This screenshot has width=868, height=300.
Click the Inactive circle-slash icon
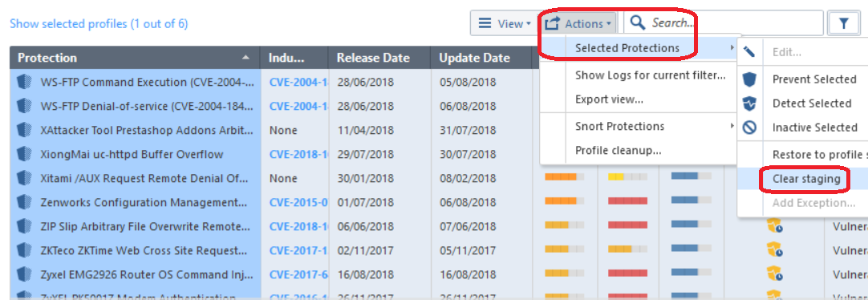[749, 128]
